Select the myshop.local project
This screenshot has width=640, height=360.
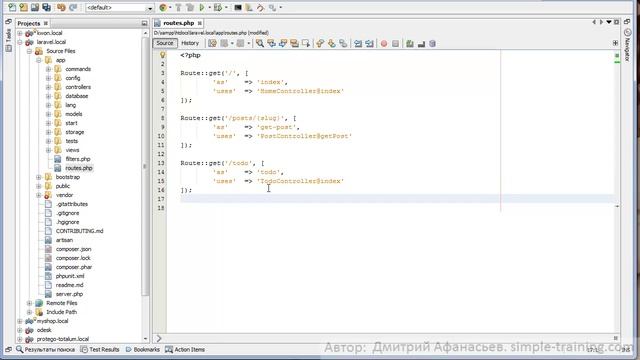pyautogui.click(x=52, y=321)
